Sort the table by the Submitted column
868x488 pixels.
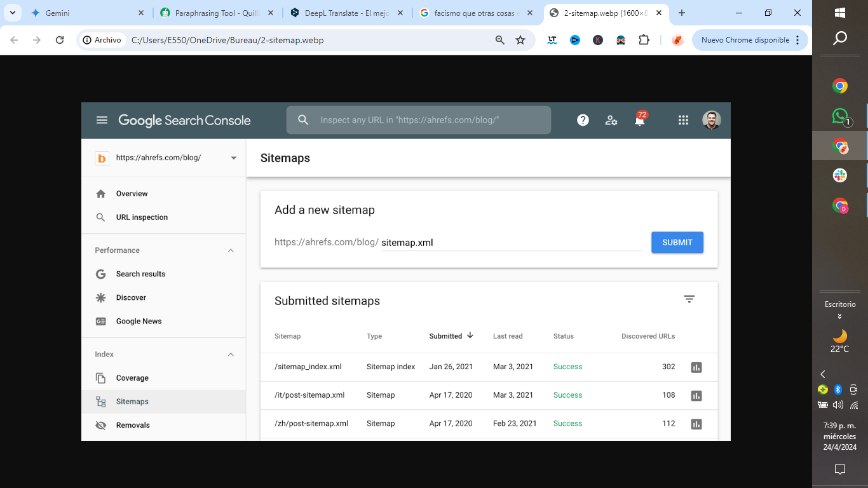[x=451, y=336]
